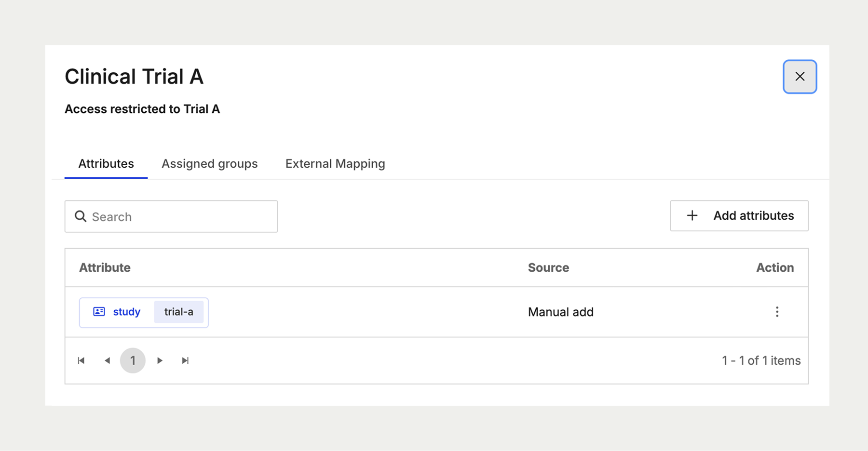Focus the Search input field
868x451 pixels.
171,216
